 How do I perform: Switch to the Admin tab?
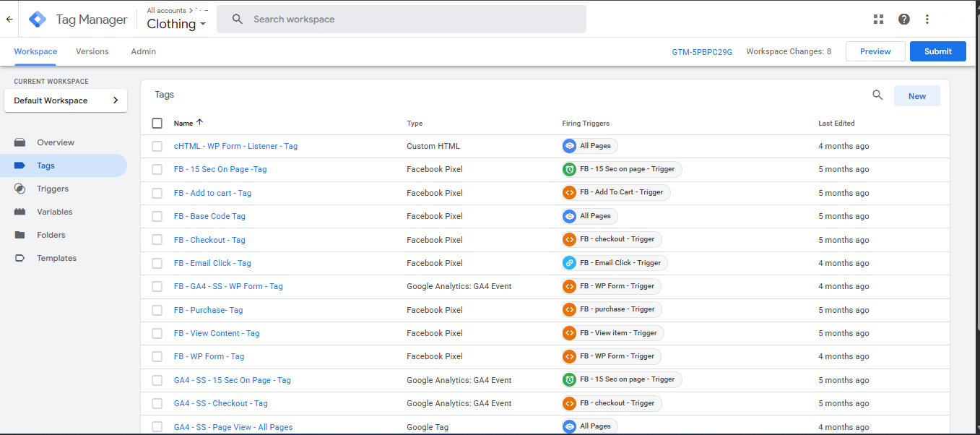144,51
